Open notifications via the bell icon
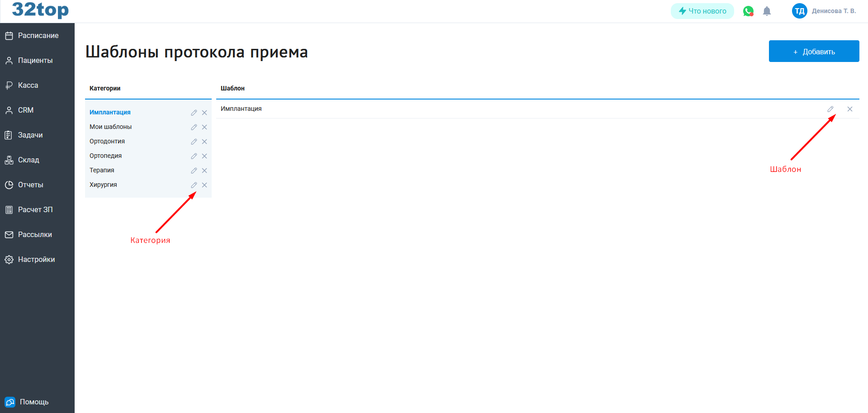Viewport: 868px width, 413px height. [x=767, y=11]
